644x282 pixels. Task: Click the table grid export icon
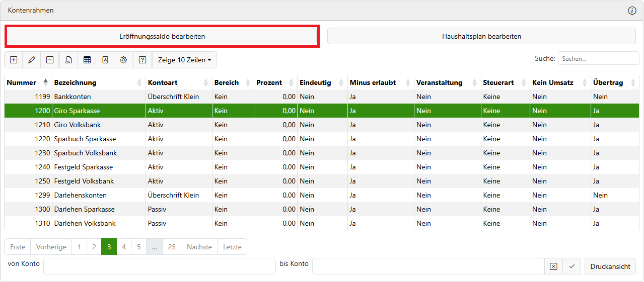click(x=87, y=60)
